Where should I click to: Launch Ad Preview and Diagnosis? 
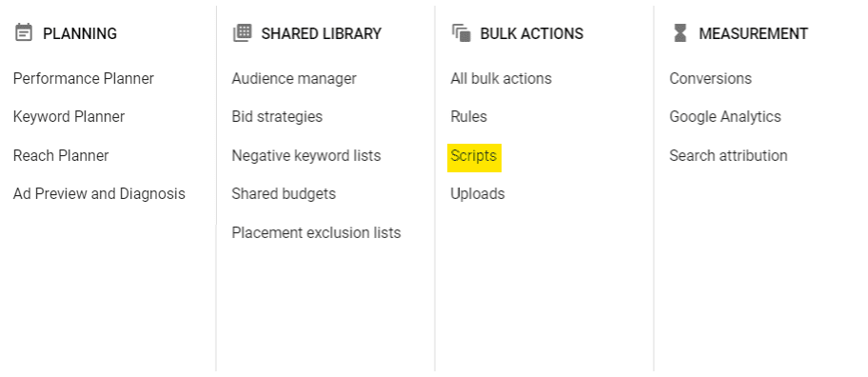(99, 194)
